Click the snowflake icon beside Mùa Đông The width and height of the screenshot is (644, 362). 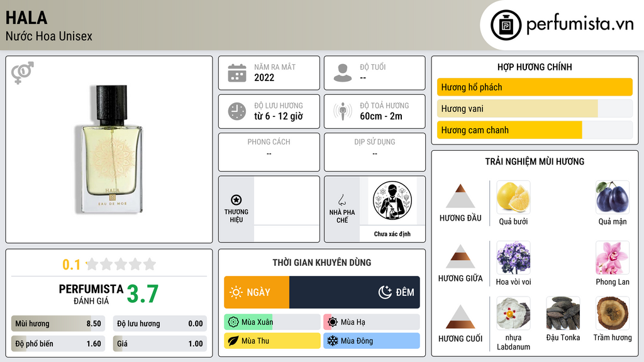(x=333, y=341)
